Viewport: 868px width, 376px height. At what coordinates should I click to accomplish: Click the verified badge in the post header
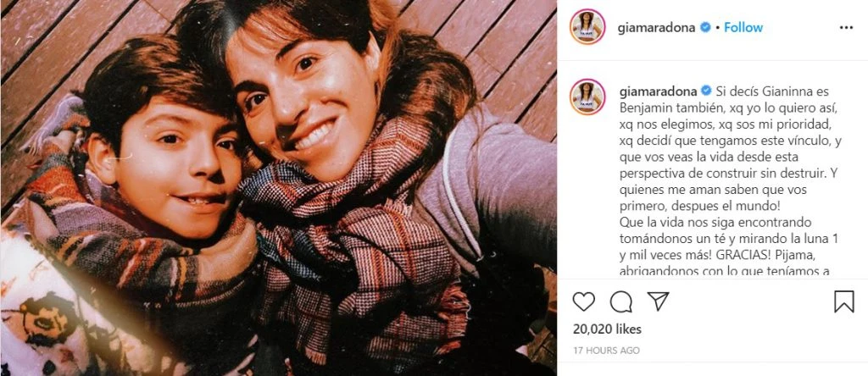[x=704, y=28]
